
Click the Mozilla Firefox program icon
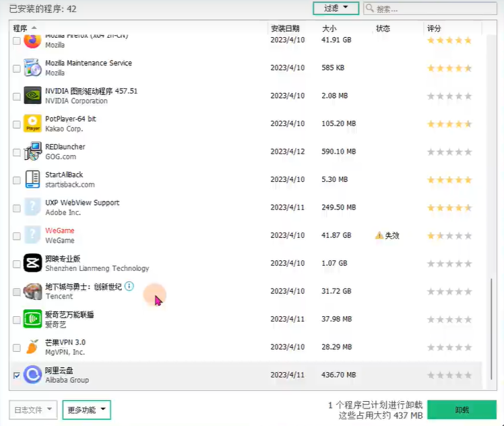pyautogui.click(x=32, y=41)
